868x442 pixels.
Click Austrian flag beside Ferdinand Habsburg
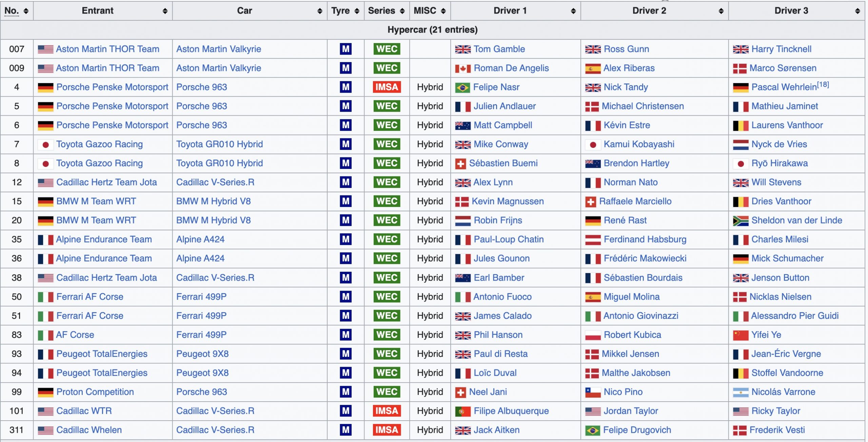click(x=593, y=240)
